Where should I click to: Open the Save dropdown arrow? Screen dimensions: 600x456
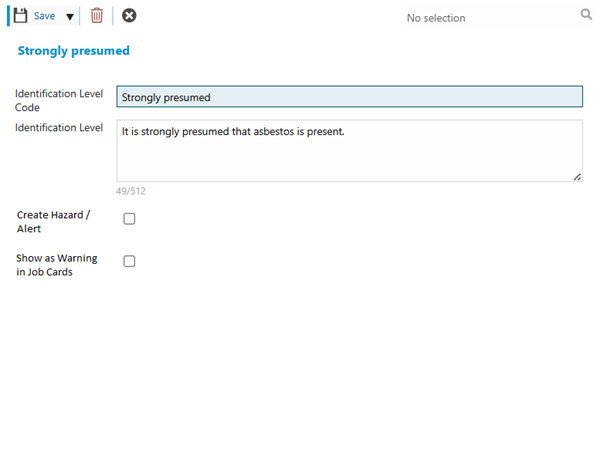click(70, 16)
